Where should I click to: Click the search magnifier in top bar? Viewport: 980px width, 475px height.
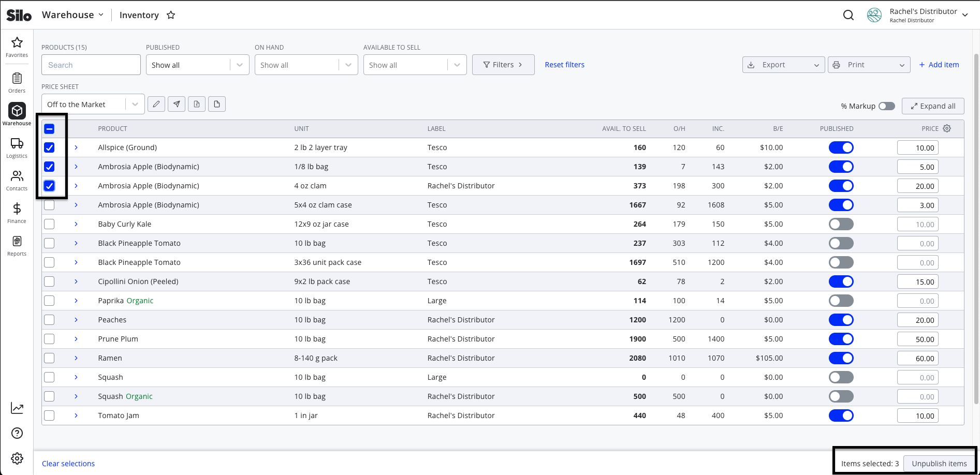[849, 15]
